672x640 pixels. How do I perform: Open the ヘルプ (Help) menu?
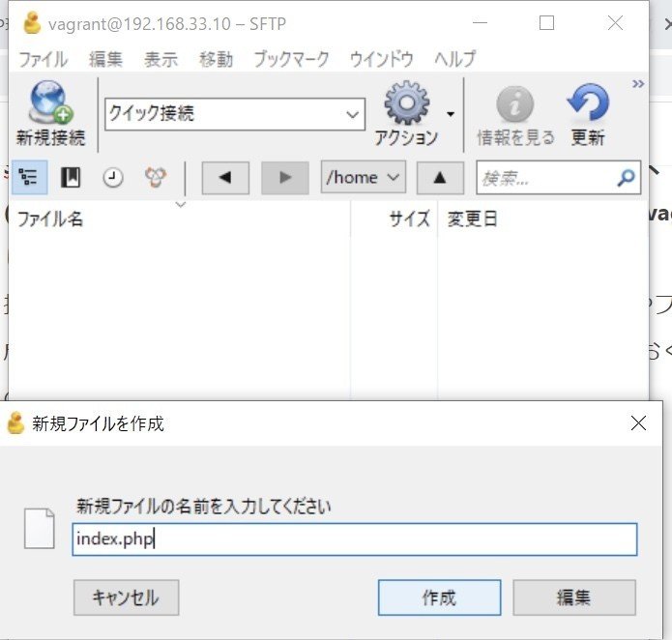455,59
